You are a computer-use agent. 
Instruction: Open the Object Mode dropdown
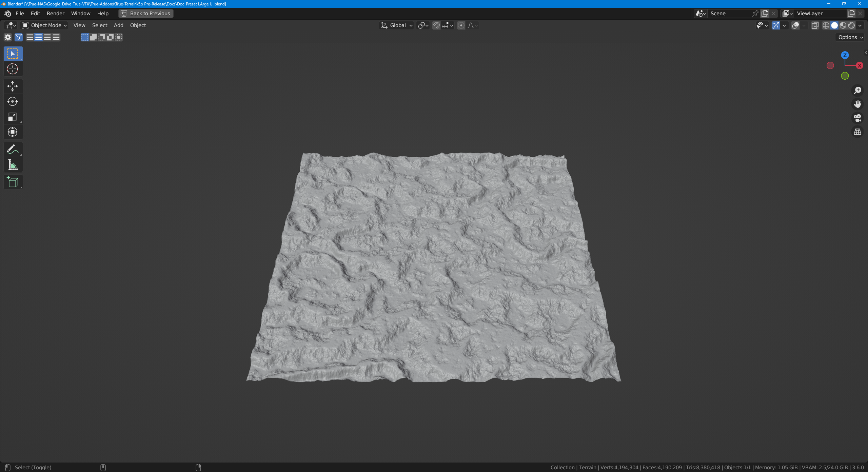44,25
